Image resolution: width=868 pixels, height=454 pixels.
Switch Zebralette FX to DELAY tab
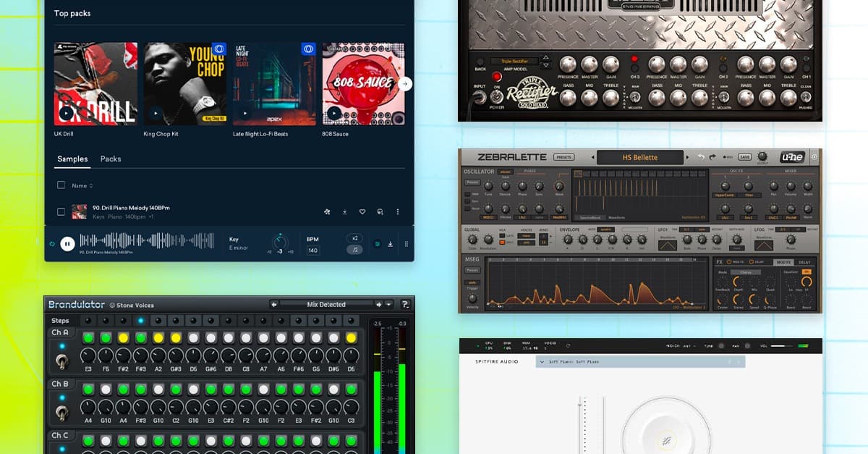[x=804, y=262]
